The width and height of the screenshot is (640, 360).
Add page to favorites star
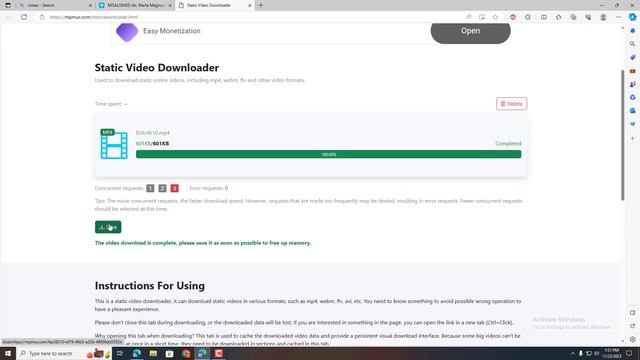click(495, 17)
